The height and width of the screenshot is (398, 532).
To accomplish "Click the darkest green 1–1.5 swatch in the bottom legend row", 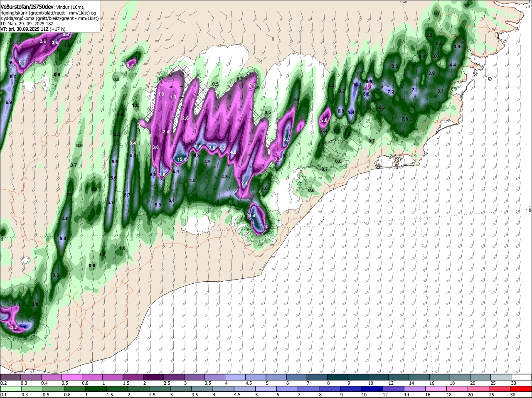I will pos(96,389).
